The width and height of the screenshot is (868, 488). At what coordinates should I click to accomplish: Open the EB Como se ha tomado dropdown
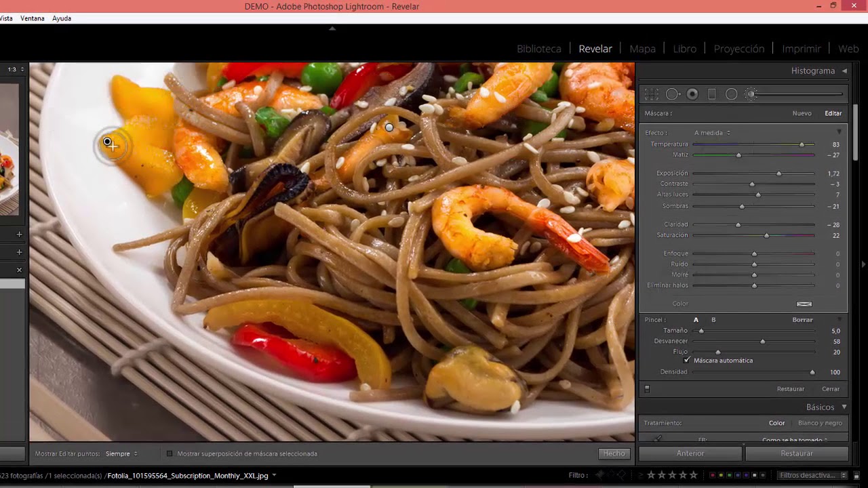(794, 440)
